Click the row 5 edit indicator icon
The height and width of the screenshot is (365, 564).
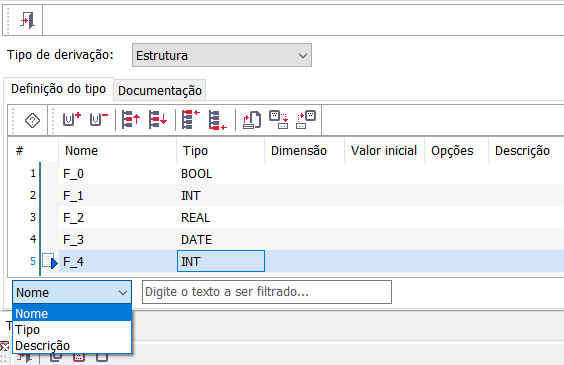coord(50,261)
